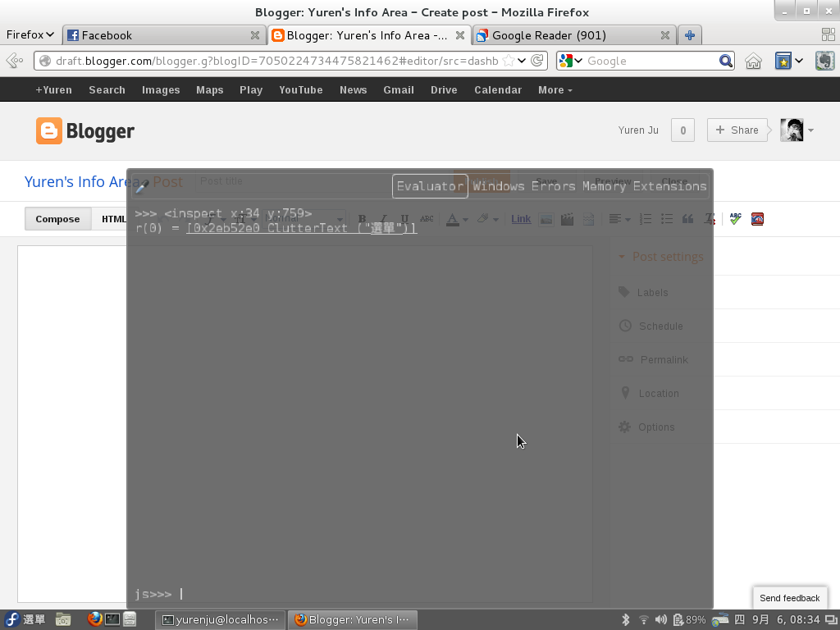Click the Google search field
This screenshot has width=840, height=630.
[x=651, y=61]
